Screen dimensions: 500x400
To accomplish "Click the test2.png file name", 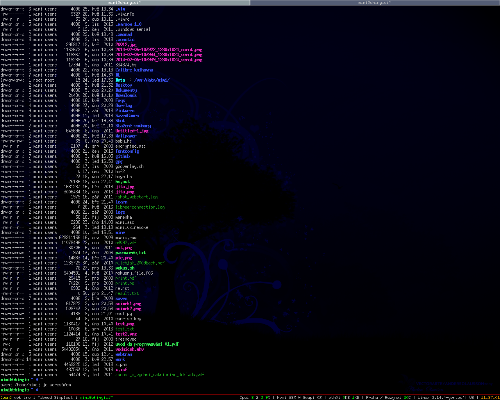I will 126,334.
